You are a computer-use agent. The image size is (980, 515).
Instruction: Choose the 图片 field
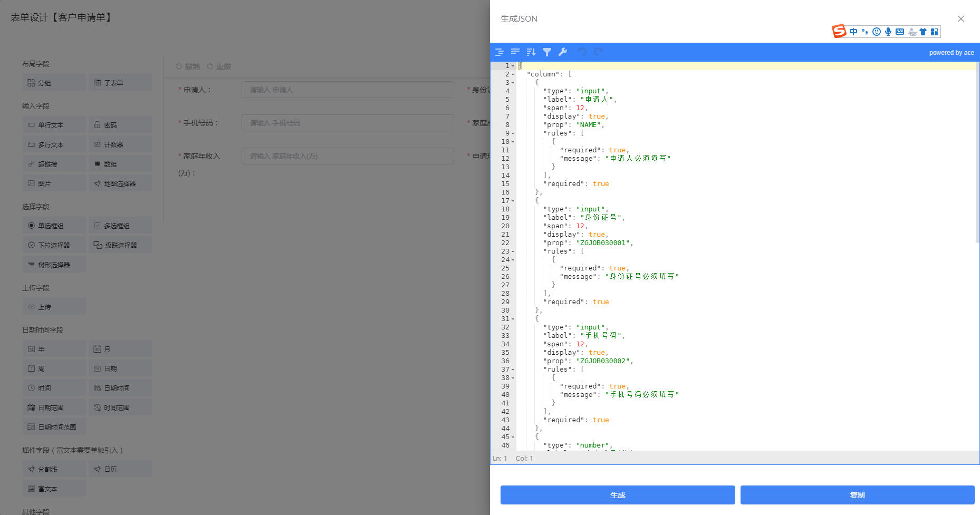coord(54,183)
